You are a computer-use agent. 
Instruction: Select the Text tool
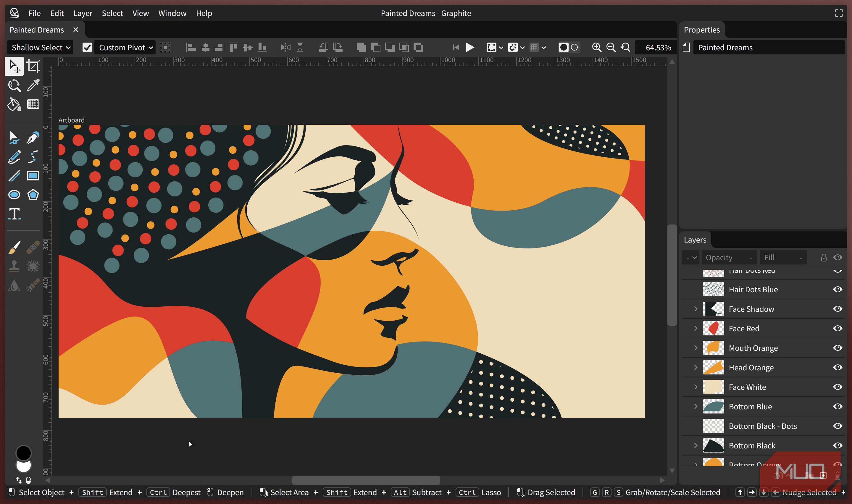pyautogui.click(x=14, y=214)
